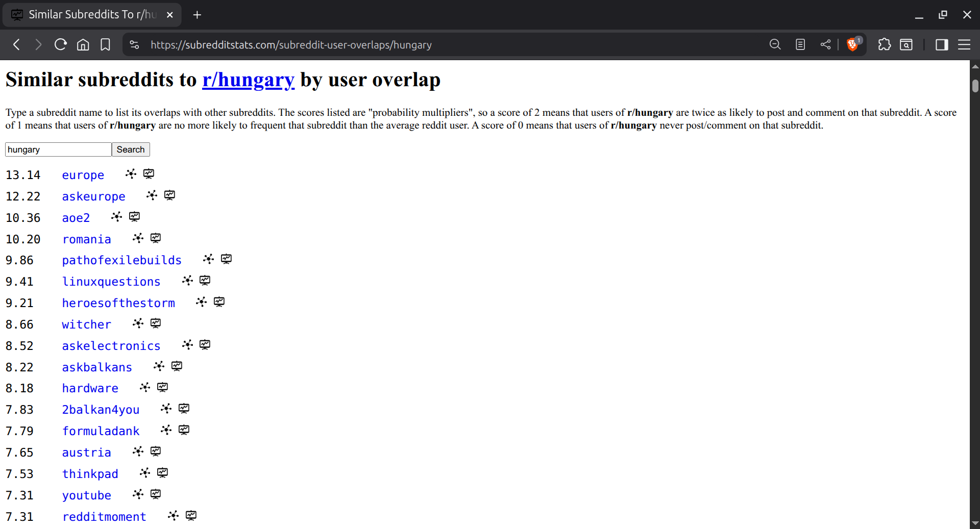
Task: Open the browser extensions menu
Action: point(884,45)
